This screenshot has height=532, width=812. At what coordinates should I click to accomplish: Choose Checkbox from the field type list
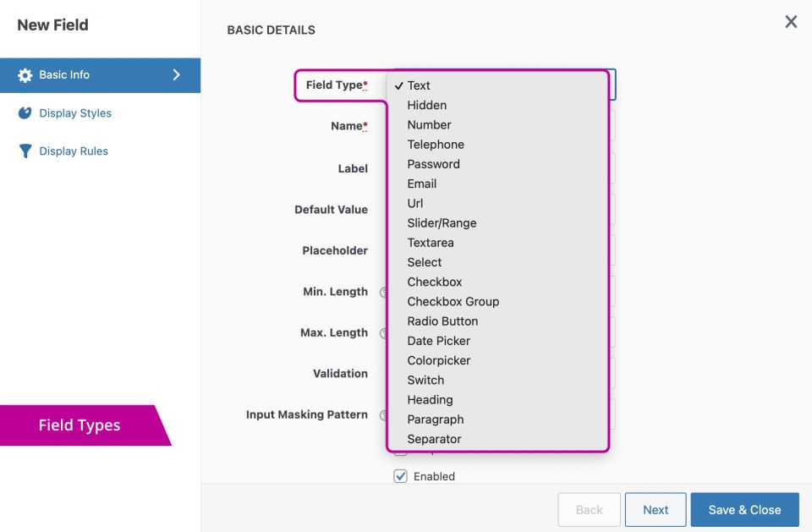coord(435,282)
